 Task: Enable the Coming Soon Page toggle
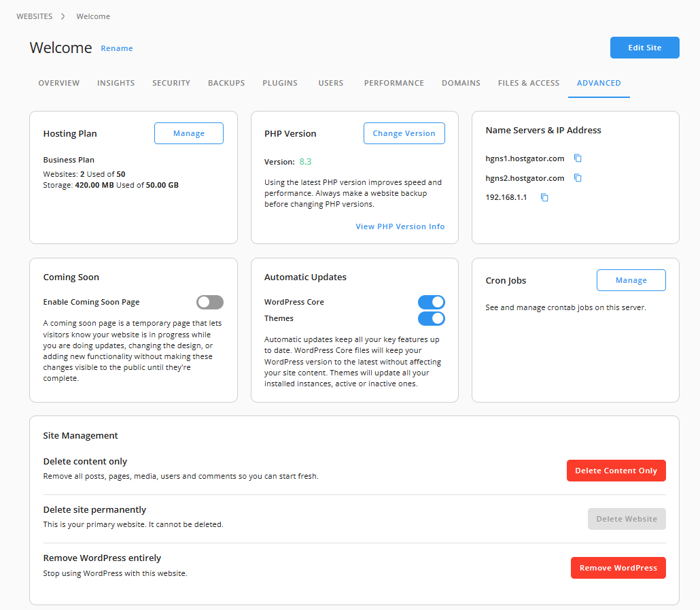coord(210,303)
